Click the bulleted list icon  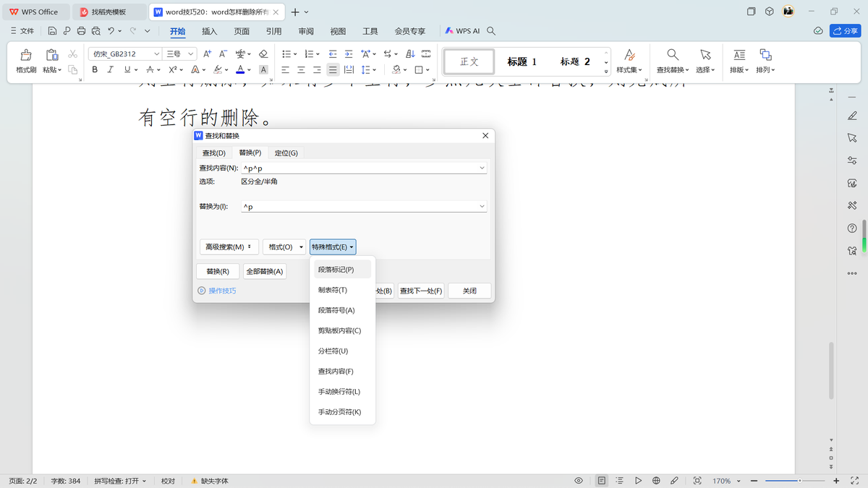(286, 54)
